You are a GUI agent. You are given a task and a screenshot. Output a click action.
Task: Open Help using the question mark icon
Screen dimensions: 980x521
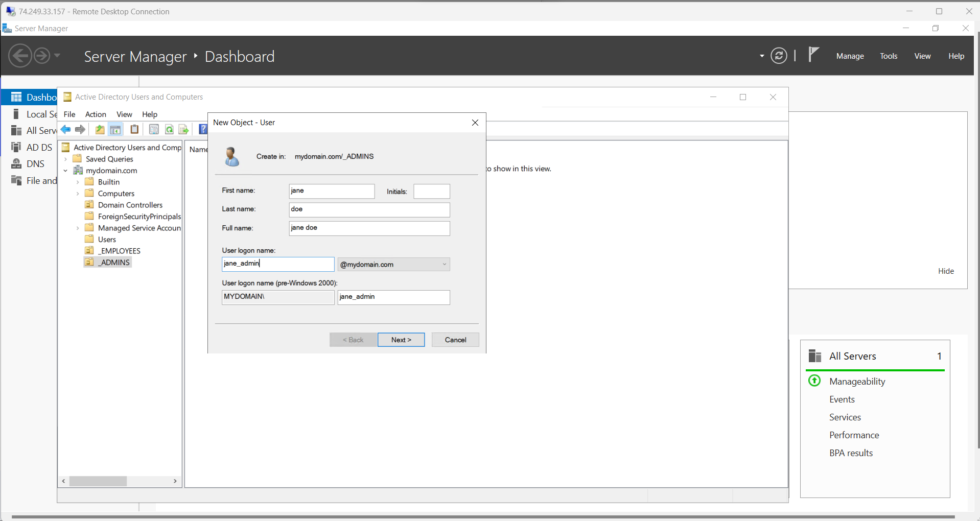(203, 129)
